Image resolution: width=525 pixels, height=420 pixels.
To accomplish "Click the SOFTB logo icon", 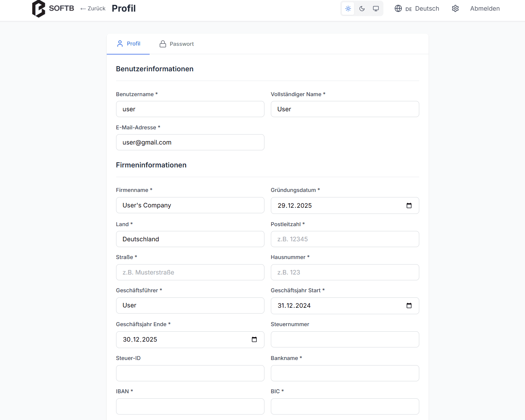I will tap(39, 9).
